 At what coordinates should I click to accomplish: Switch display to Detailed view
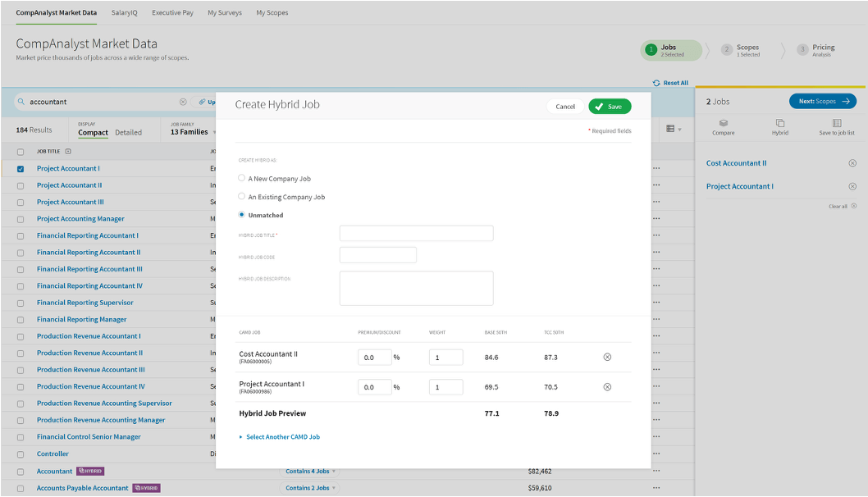[129, 132]
